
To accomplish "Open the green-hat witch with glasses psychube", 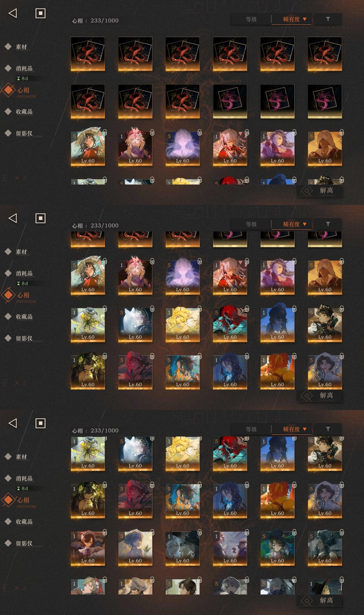I will click(278, 548).
